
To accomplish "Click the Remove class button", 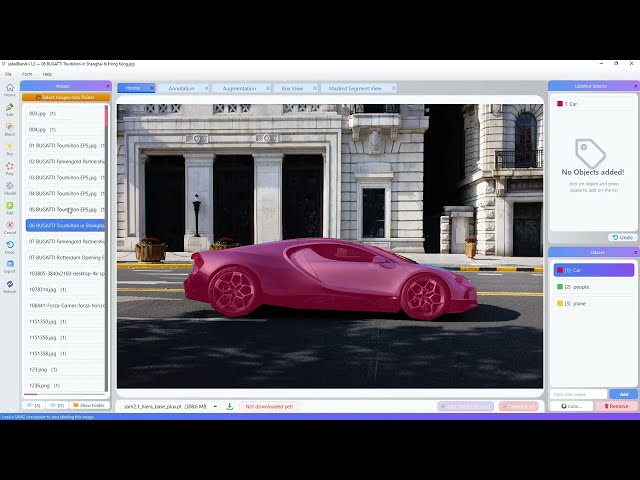I will point(616,406).
